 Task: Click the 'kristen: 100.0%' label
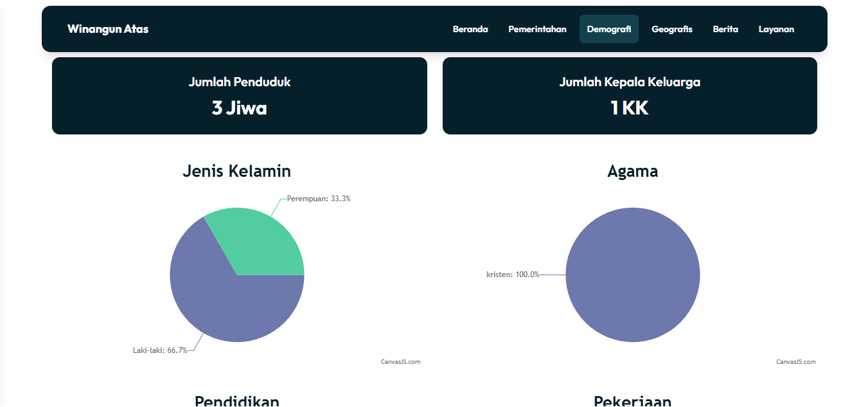click(x=513, y=275)
